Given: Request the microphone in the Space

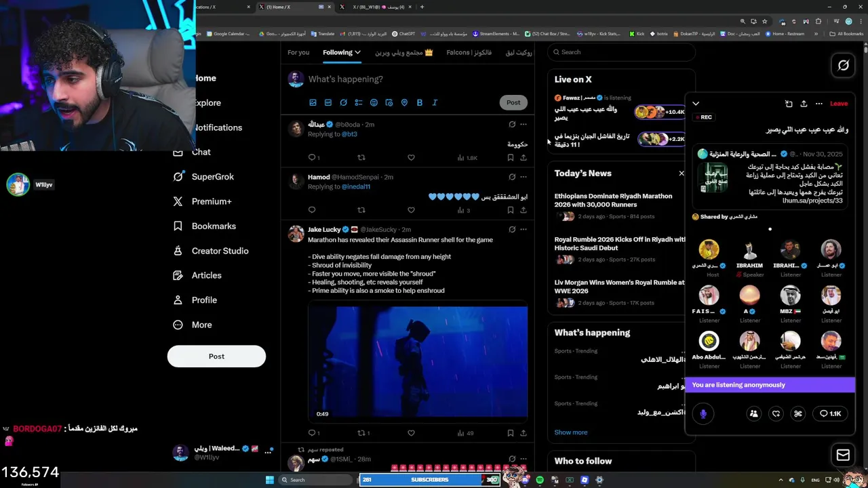Looking at the screenshot, I should pos(703,413).
